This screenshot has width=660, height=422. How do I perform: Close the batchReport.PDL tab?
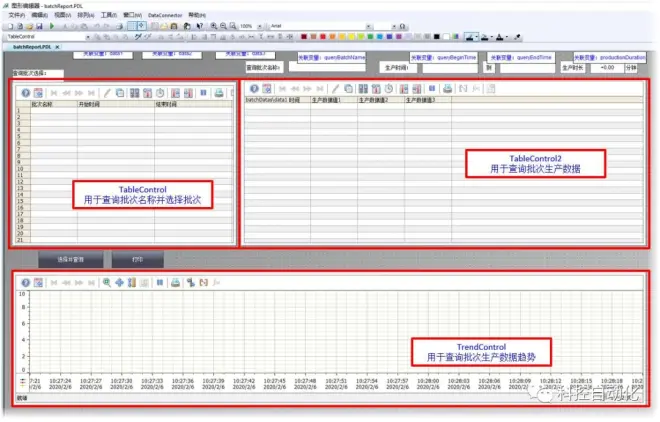coord(58,47)
